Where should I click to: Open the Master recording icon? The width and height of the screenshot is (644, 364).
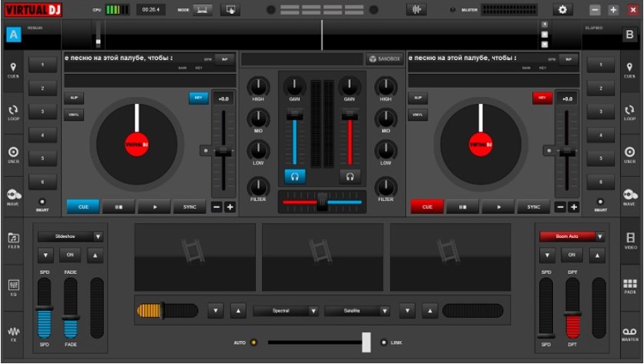click(630, 334)
